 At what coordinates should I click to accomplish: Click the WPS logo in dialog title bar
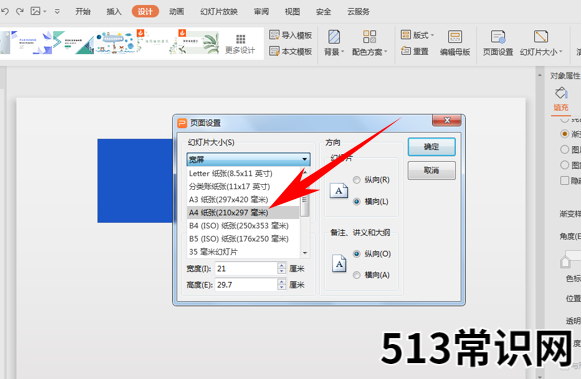click(x=182, y=123)
